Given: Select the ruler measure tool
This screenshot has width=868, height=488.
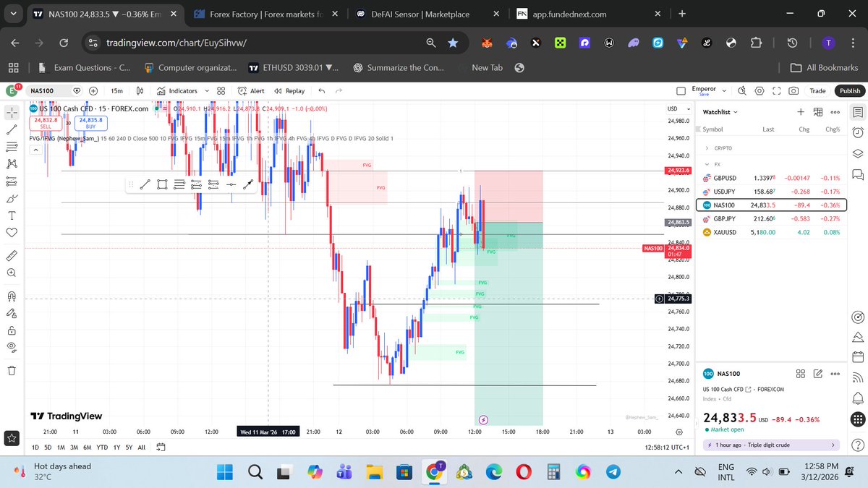Looking at the screenshot, I should tap(12, 256).
